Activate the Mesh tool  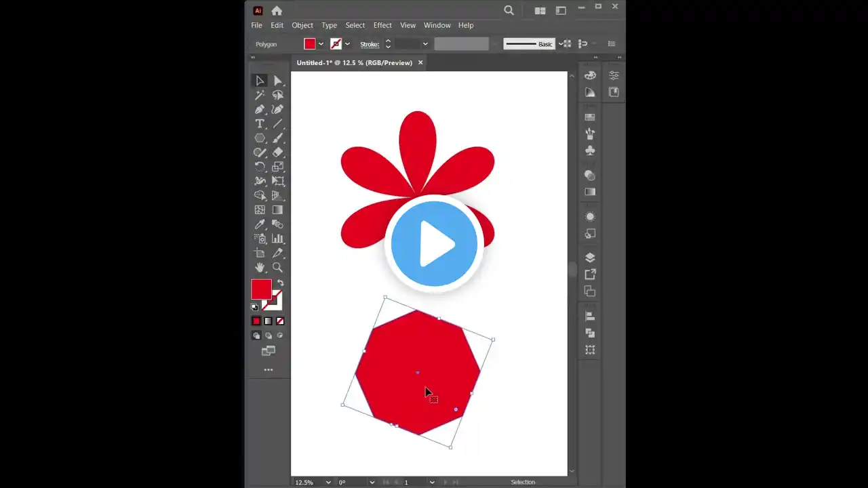click(260, 210)
